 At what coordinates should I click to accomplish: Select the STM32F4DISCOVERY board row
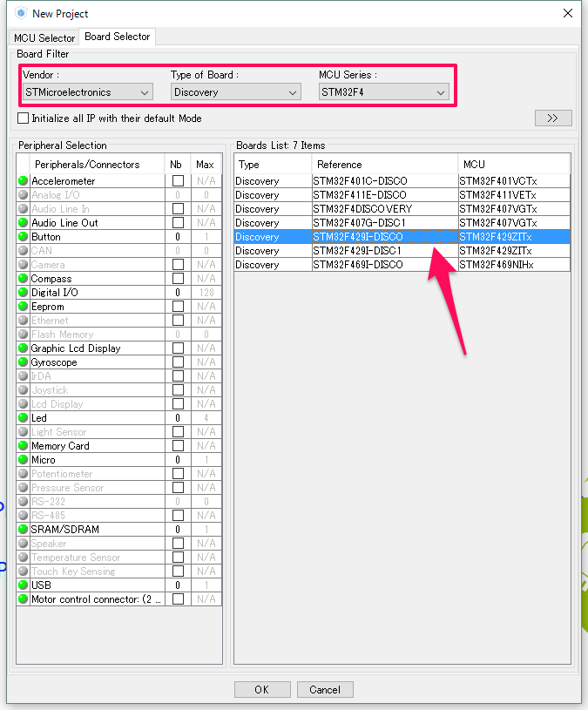click(402, 209)
